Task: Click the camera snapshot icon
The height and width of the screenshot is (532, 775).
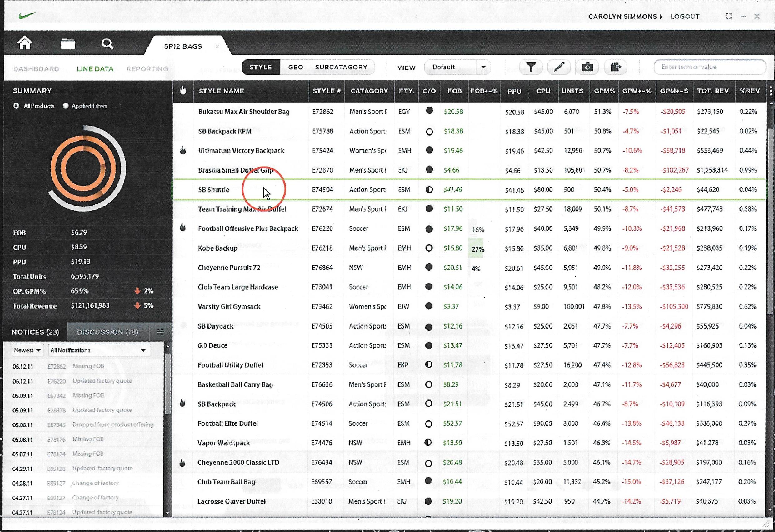Action: [x=587, y=67]
